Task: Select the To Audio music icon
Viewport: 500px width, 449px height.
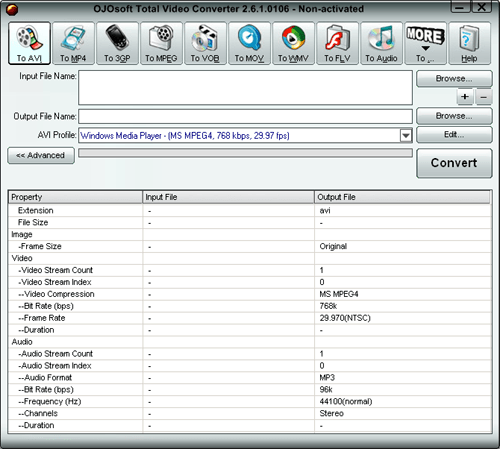Action: [x=381, y=43]
